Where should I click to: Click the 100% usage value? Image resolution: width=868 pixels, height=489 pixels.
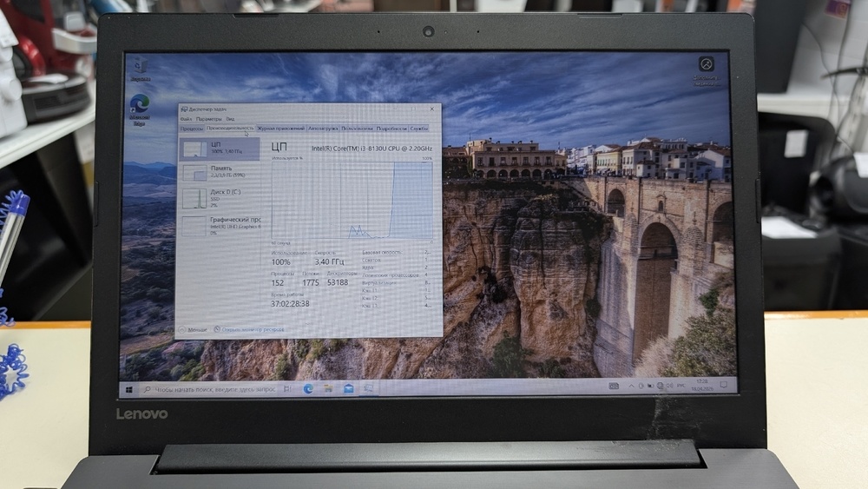click(x=280, y=262)
